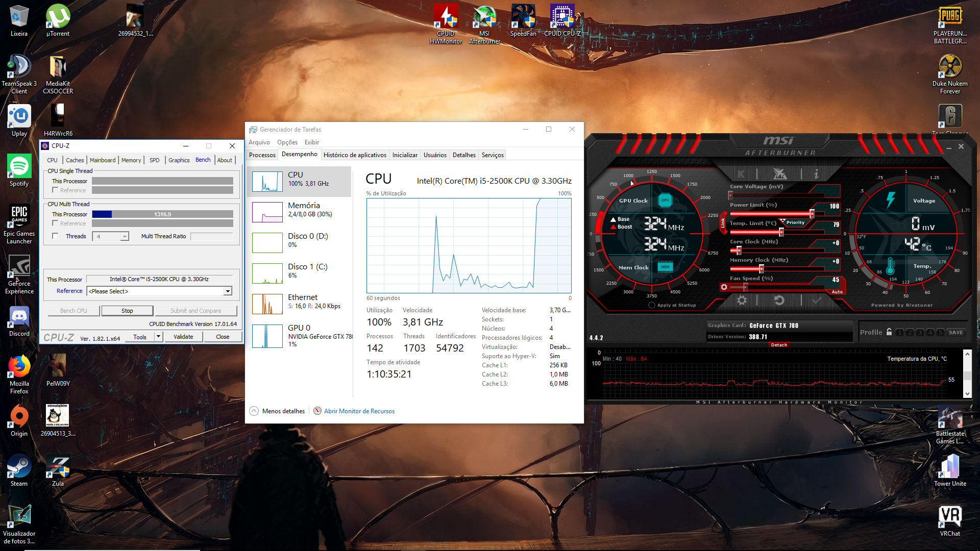
Task: Open Afterburner settings gear icon
Action: (742, 300)
